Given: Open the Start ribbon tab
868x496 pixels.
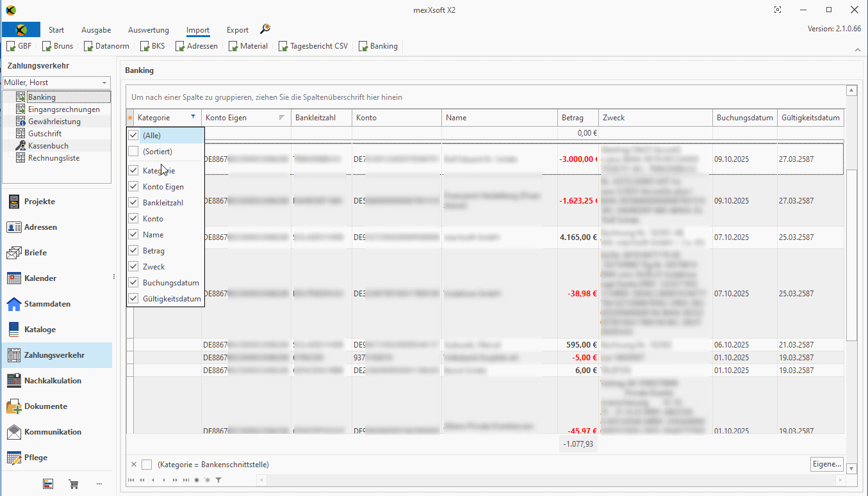Looking at the screenshot, I should click(56, 30).
